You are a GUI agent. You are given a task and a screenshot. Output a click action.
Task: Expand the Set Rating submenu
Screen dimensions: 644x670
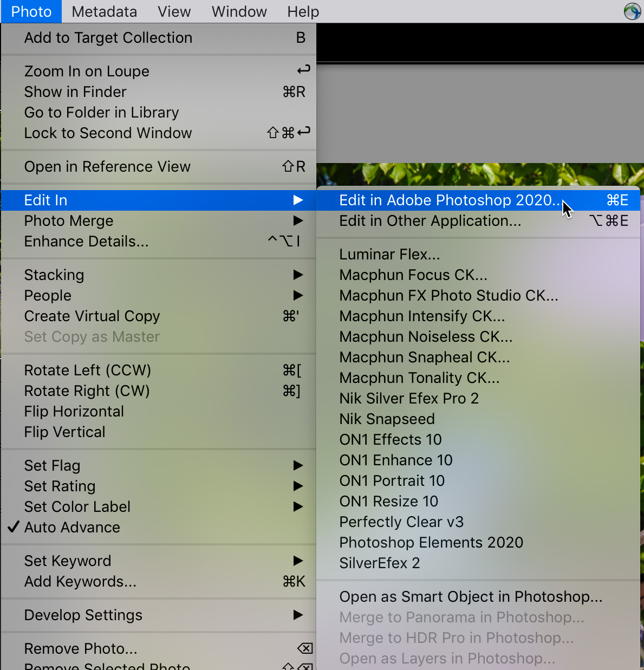tap(60, 486)
